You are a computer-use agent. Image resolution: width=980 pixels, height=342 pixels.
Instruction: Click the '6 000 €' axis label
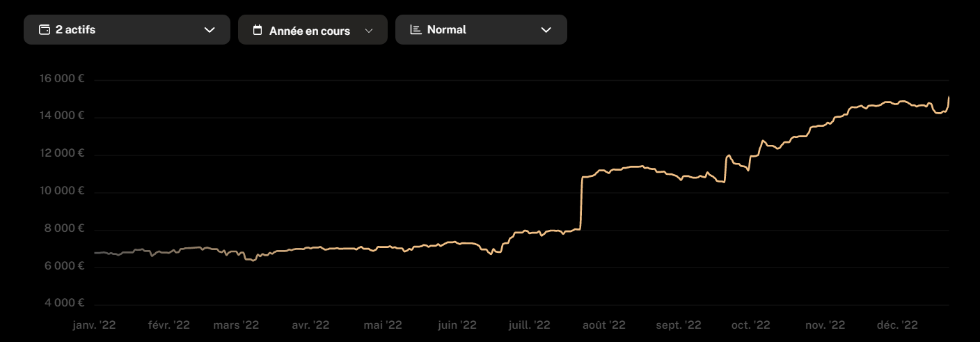[64, 266]
